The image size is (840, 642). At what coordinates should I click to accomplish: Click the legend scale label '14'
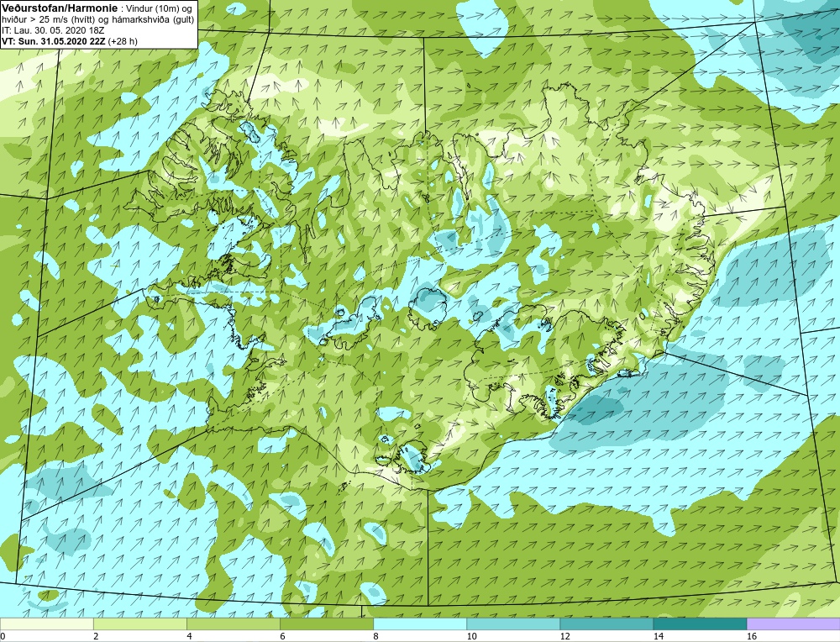pos(658,636)
